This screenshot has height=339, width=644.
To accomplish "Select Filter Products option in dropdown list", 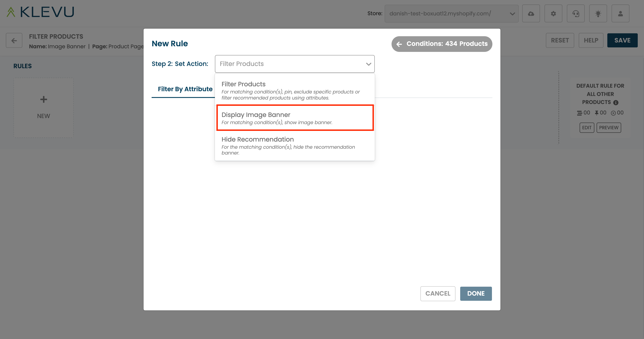I will point(294,90).
